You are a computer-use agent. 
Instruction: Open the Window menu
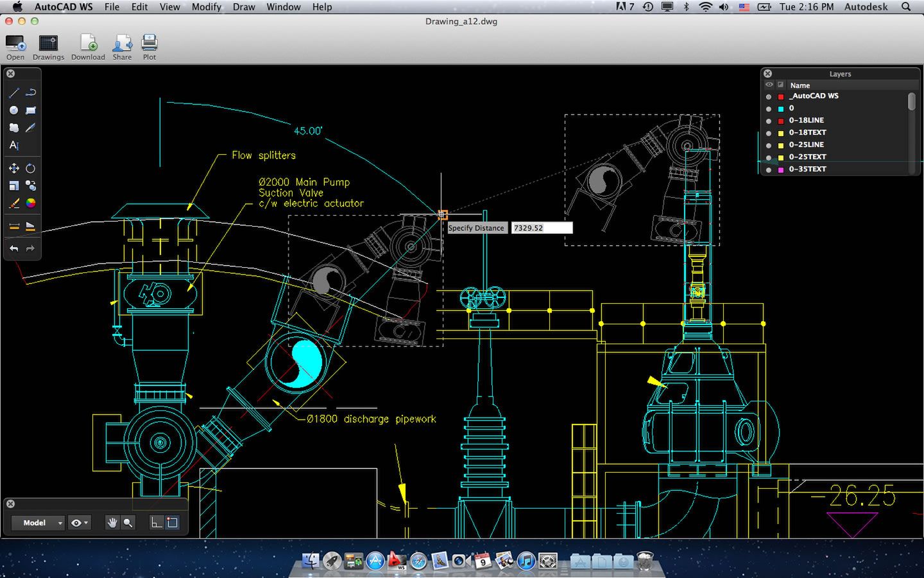pos(284,7)
